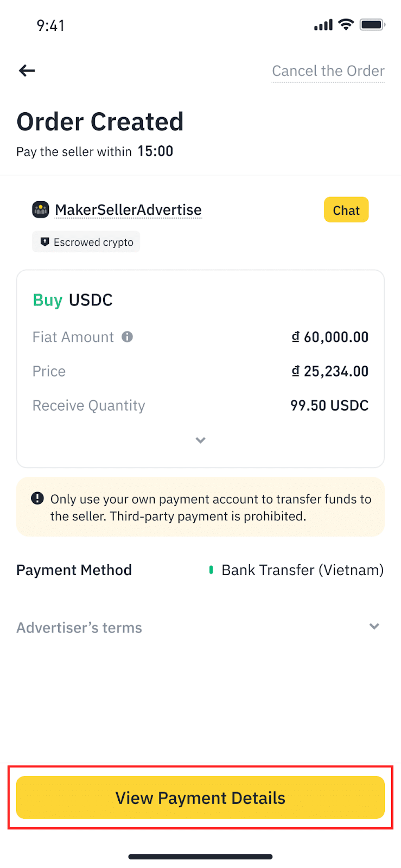Click the Fiat Amount info icon

(128, 337)
